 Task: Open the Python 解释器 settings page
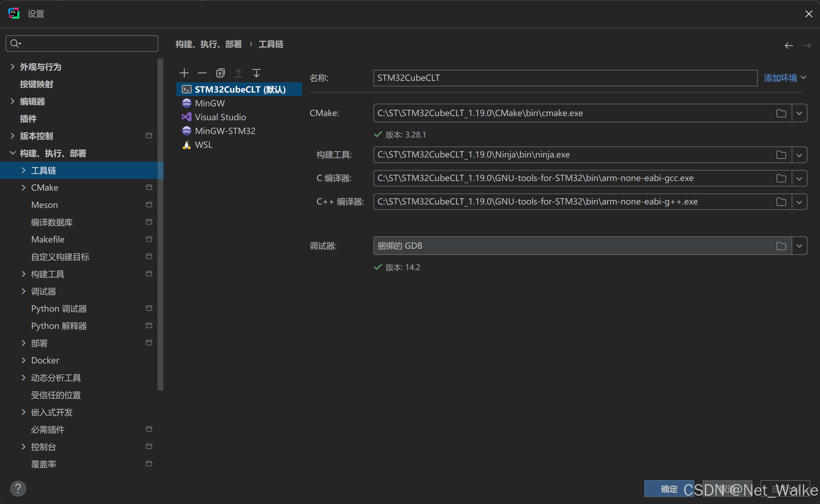[59, 326]
